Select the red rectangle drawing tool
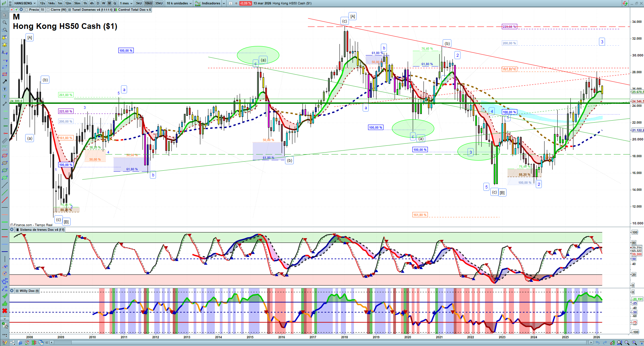This screenshot has height=346, width=644. coord(5,74)
